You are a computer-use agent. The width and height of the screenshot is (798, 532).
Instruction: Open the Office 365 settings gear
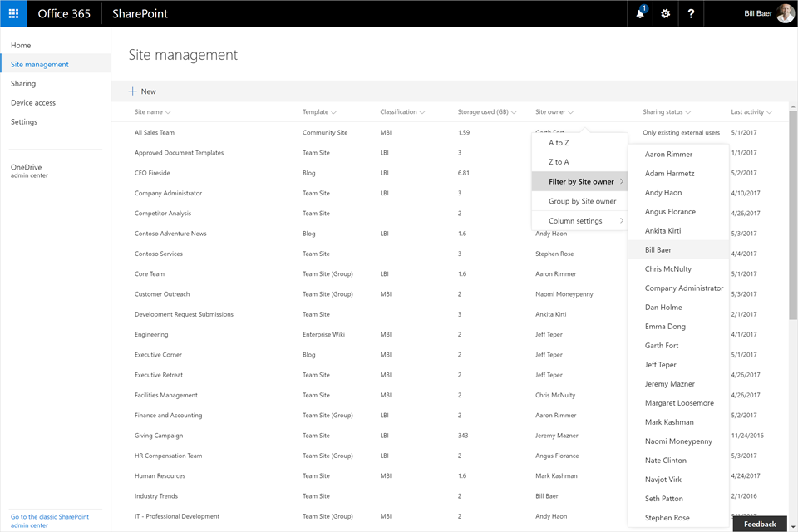click(x=663, y=13)
